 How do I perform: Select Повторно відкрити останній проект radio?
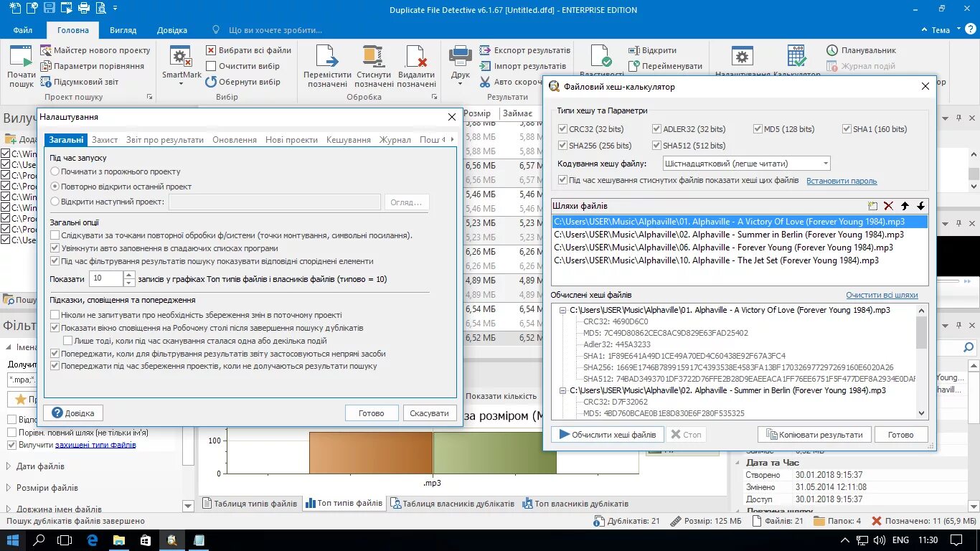click(x=55, y=187)
